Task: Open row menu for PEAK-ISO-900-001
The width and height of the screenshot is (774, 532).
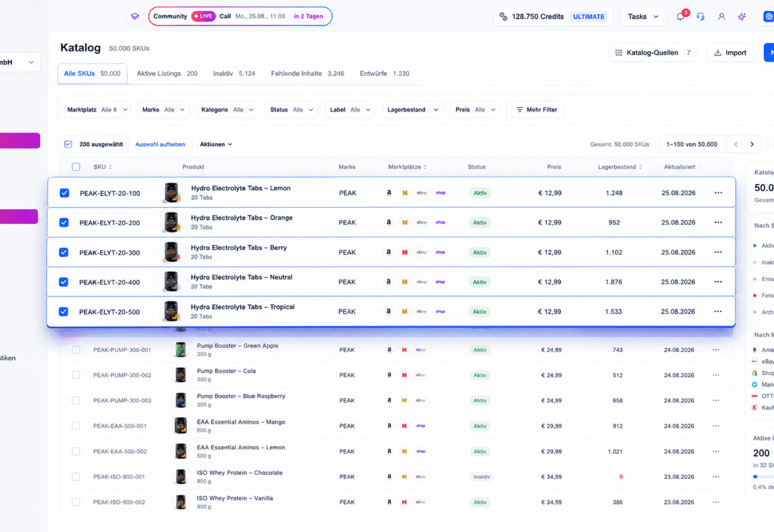Action: 716,477
